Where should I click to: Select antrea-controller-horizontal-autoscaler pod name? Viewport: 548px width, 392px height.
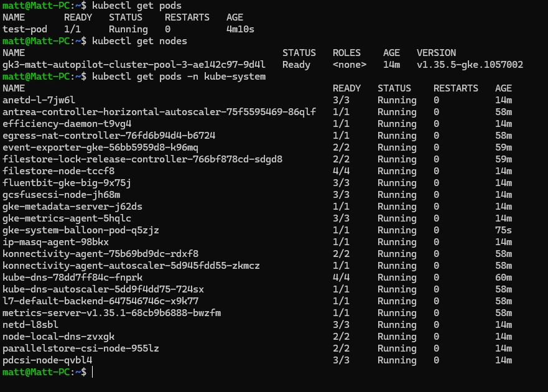(159, 112)
